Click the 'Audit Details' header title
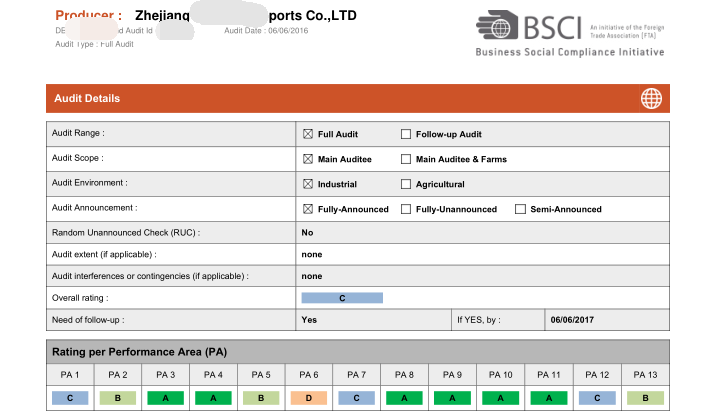719x418 pixels. [x=87, y=99]
